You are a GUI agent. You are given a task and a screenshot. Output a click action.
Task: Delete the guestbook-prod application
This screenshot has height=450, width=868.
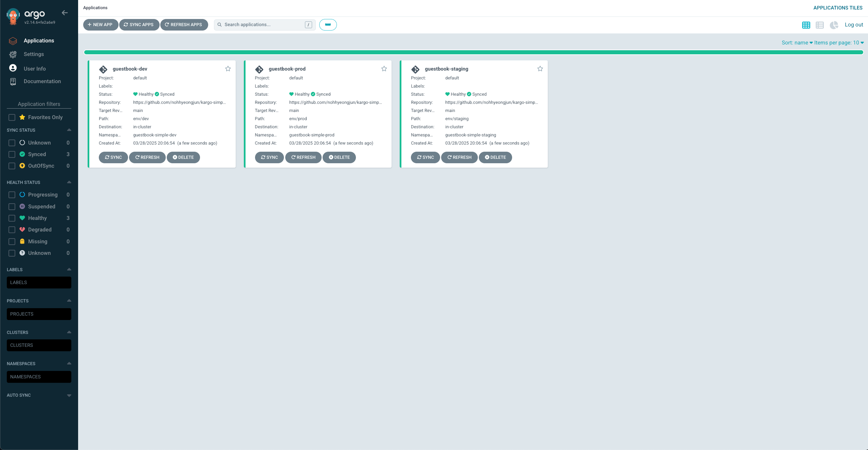pos(339,157)
